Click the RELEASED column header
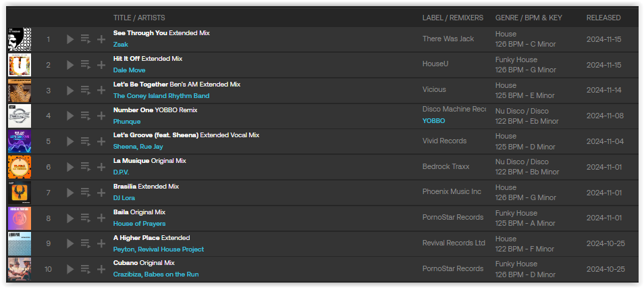This screenshot has width=644, height=288. [603, 18]
